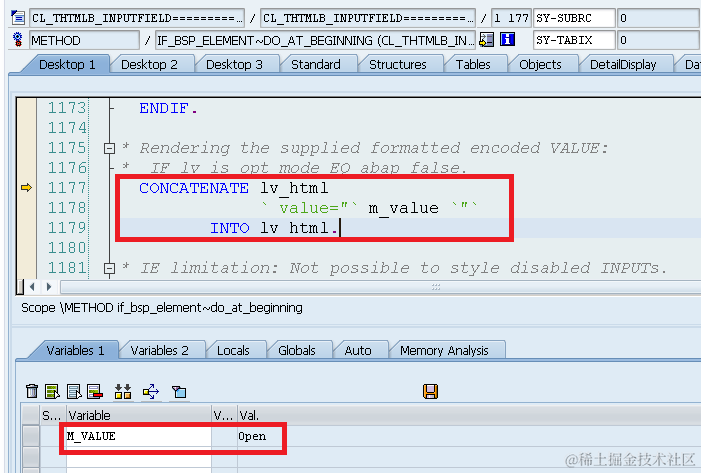Click the blue list icon in variables toolbar
701x473 pixels.
tap(74, 391)
